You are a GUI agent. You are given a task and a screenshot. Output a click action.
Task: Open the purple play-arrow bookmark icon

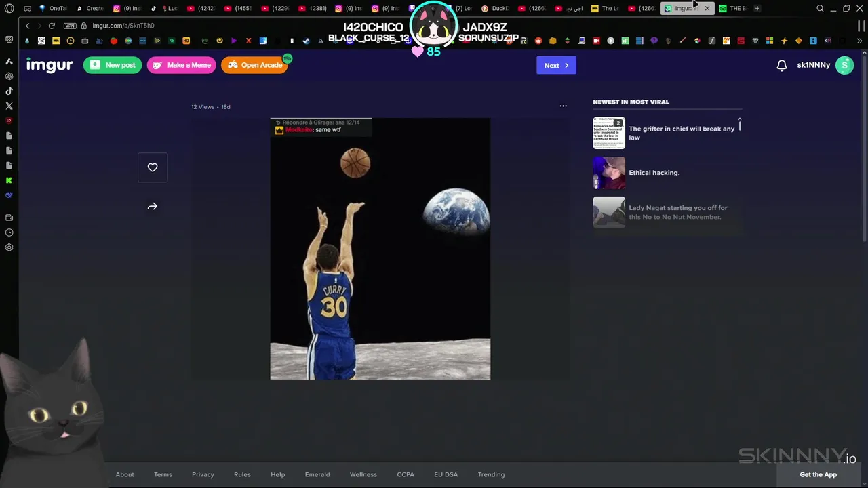pos(234,41)
